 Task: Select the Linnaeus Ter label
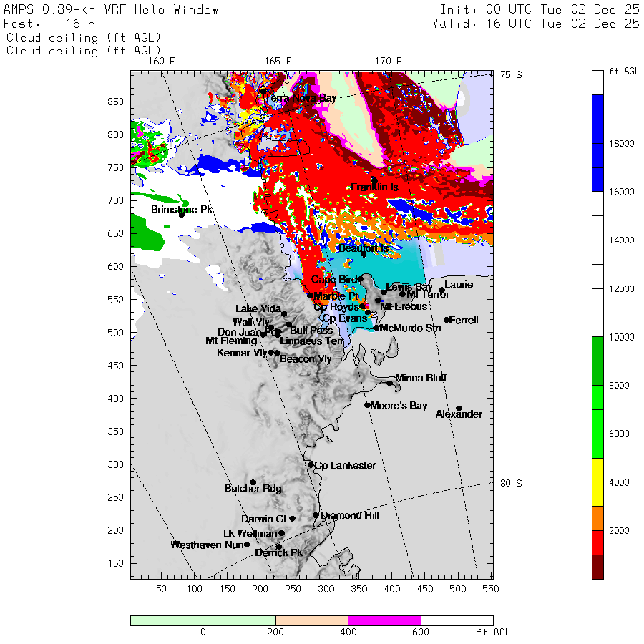coord(312,341)
